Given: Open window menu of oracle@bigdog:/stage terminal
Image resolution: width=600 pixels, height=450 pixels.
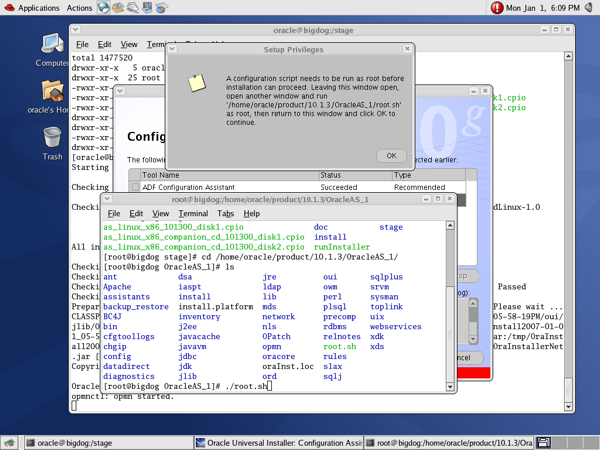Looking at the screenshot, I should tap(75, 29).
